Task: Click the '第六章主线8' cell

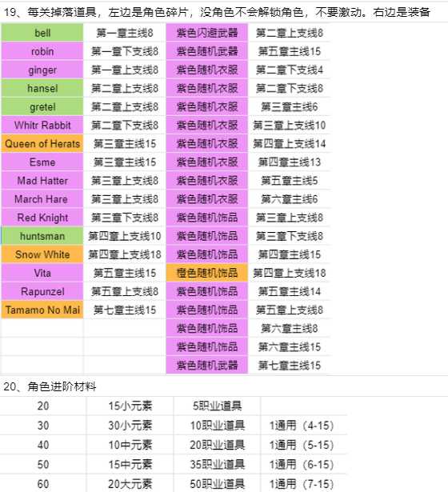Action: 290,329
